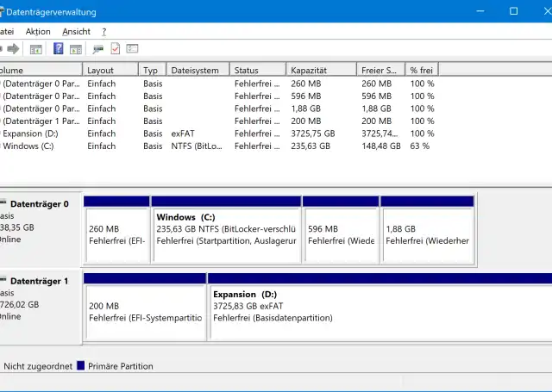The image size is (552, 392).
Task: Click the Primäre Partition blue legend swatch
Action: (81, 366)
